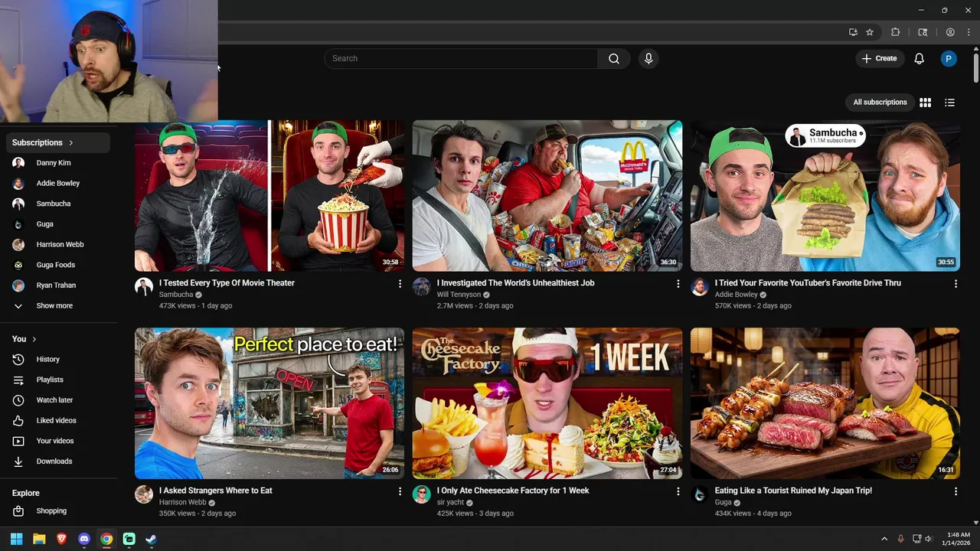The width and height of the screenshot is (980, 551).
Task: Open Chrome extensions puzzle icon
Action: 896,32
